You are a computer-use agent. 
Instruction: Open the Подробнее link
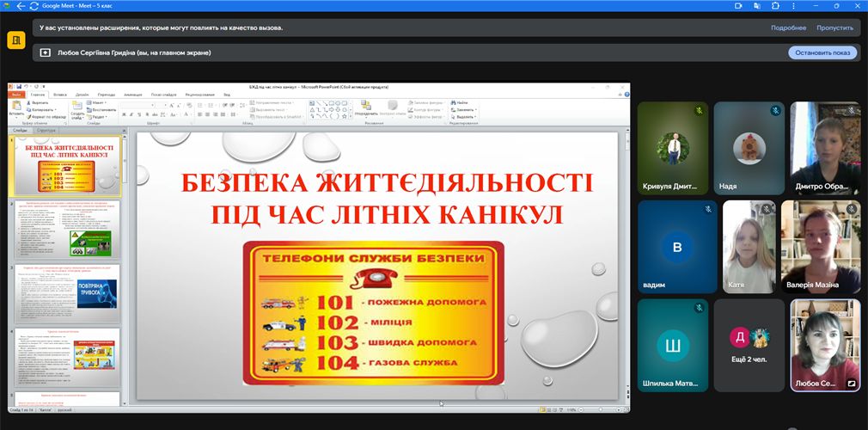click(x=788, y=28)
